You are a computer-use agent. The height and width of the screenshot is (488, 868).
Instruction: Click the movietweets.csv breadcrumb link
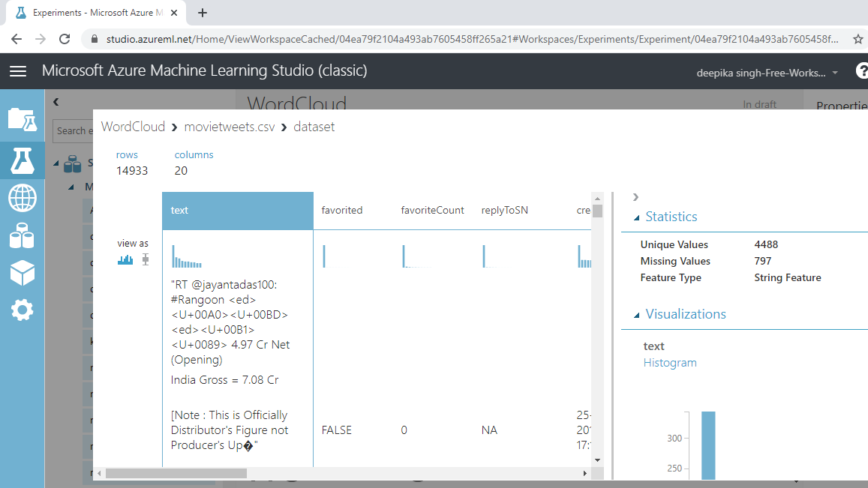click(x=229, y=127)
